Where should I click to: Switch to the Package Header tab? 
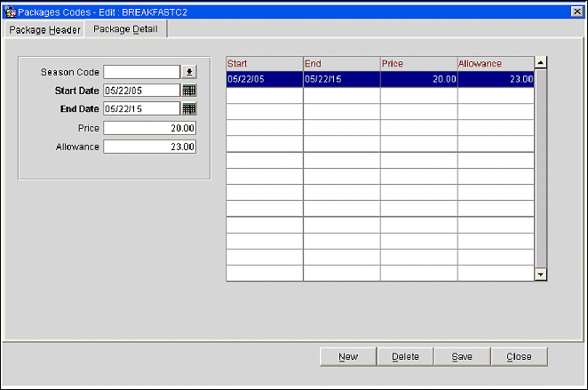(x=44, y=29)
